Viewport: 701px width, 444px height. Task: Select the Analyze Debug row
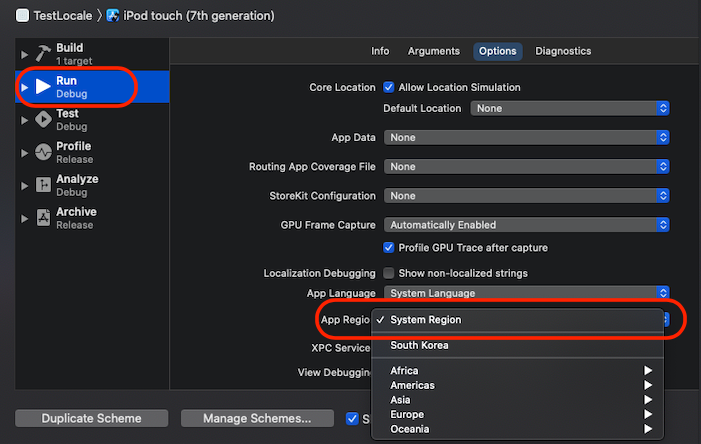(92, 185)
